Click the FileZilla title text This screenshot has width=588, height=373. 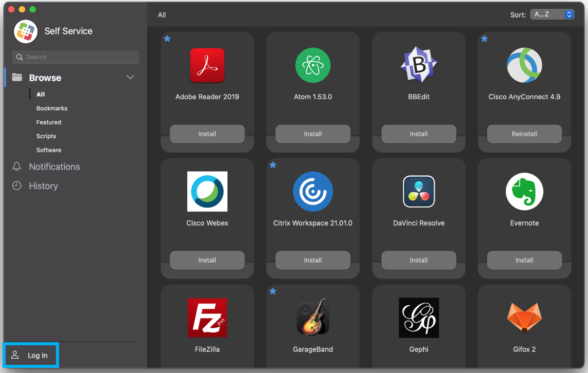(207, 349)
